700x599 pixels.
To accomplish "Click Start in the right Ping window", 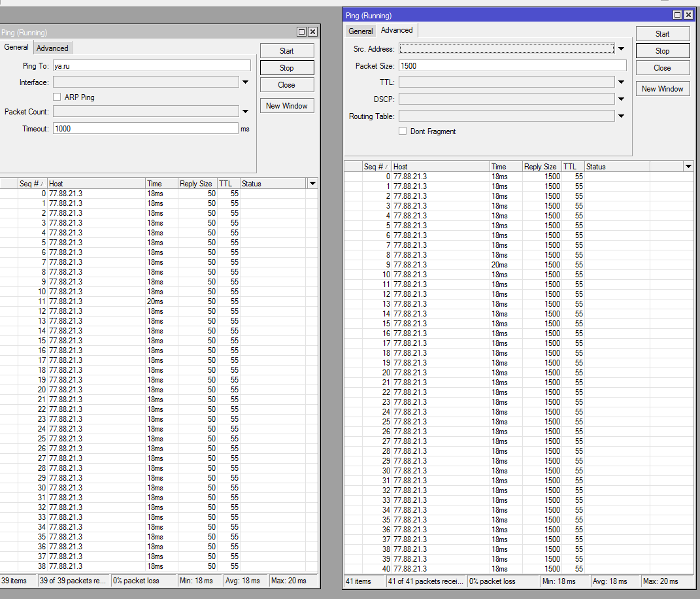I will pyautogui.click(x=662, y=34).
